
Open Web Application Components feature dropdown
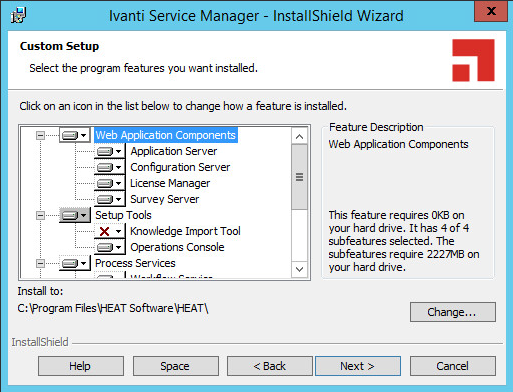(75, 135)
